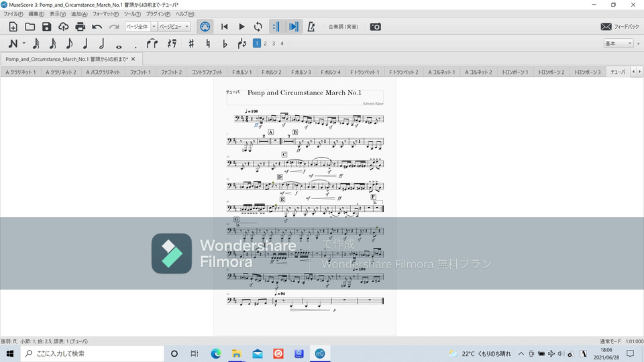Apply a sharp accidental

(x=191, y=44)
